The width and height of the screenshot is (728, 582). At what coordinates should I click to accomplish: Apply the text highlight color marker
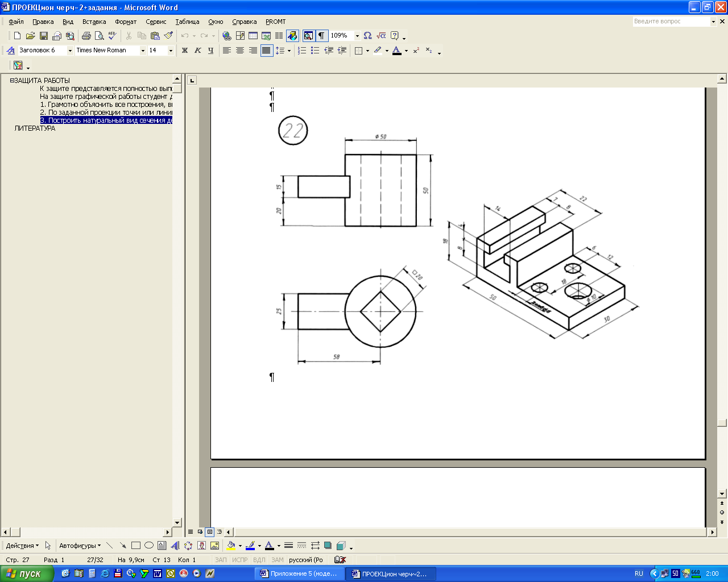click(x=378, y=51)
